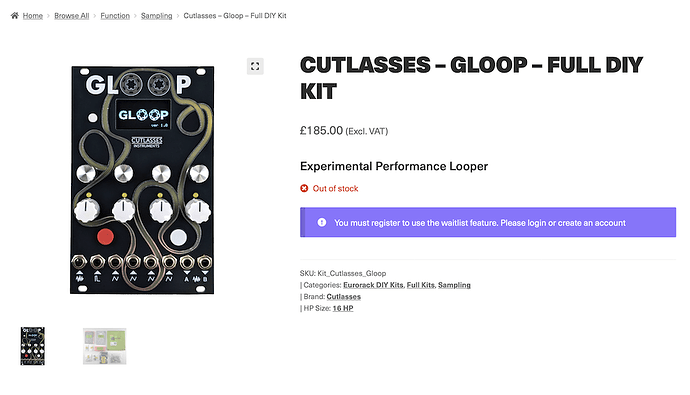Image resolution: width=690 pixels, height=395 pixels.
Task: Click the home icon in breadcrumb
Action: (15, 16)
